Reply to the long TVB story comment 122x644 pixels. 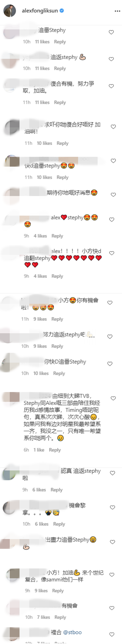tap(55, 450)
